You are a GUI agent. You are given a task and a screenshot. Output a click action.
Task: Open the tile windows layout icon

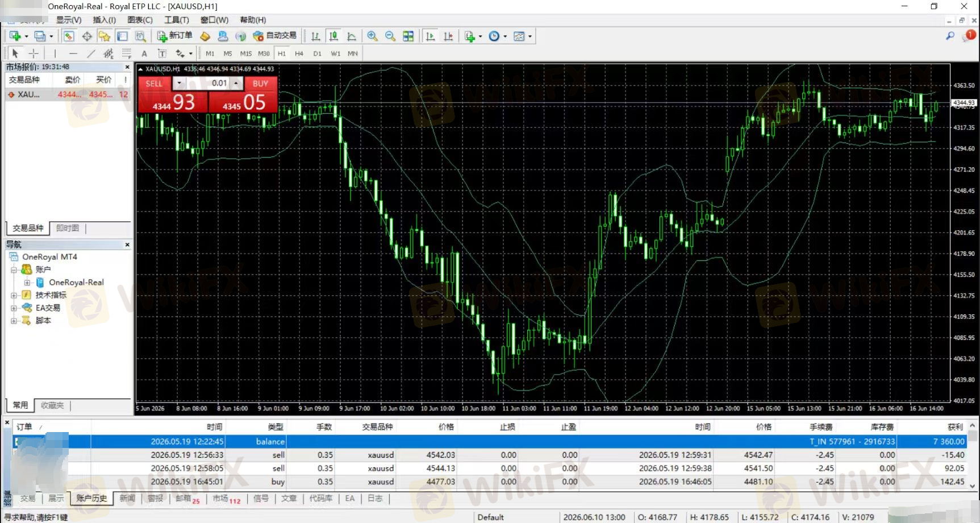pos(408,36)
